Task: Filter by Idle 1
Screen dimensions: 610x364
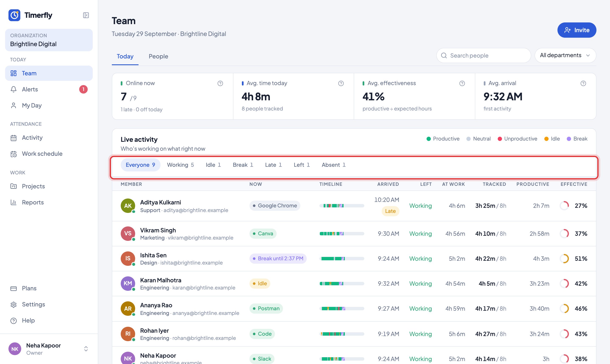Action: pyautogui.click(x=213, y=165)
